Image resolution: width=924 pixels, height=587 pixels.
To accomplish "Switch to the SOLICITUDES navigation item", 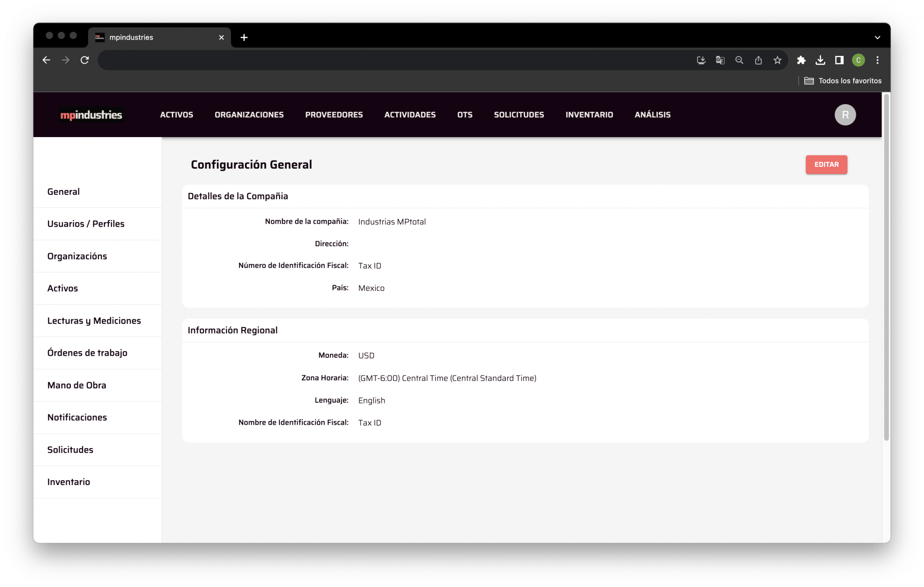I will click(519, 115).
